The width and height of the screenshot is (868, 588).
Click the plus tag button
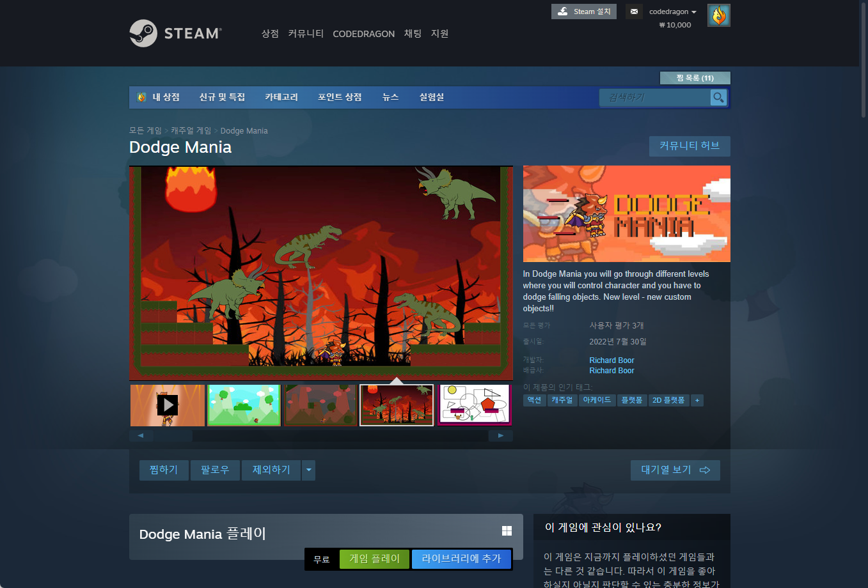697,400
